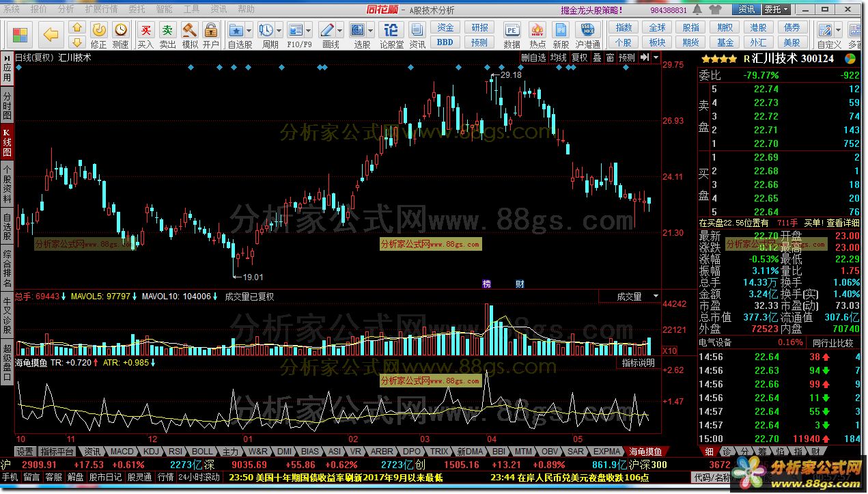This screenshot has height=494, width=868.
Task: Open the 自选股 dropdown arrow
Action: click(249, 31)
